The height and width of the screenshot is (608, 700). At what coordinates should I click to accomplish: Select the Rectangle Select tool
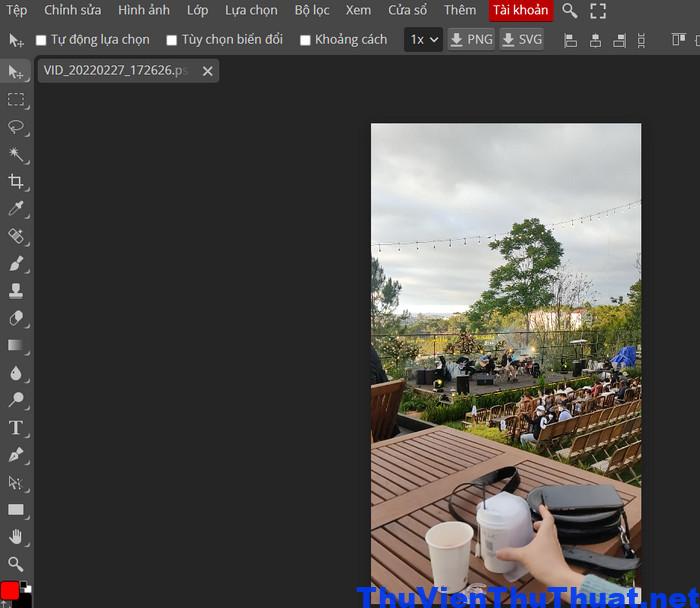(16, 99)
